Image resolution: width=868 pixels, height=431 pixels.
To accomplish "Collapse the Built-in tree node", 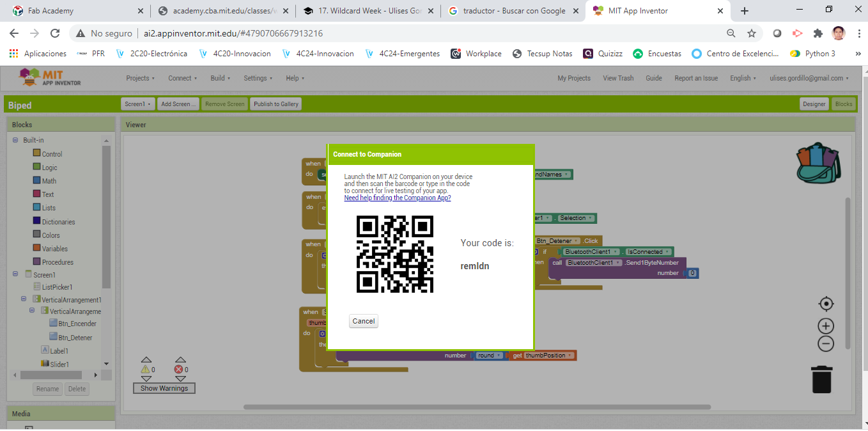I will tap(15, 140).
